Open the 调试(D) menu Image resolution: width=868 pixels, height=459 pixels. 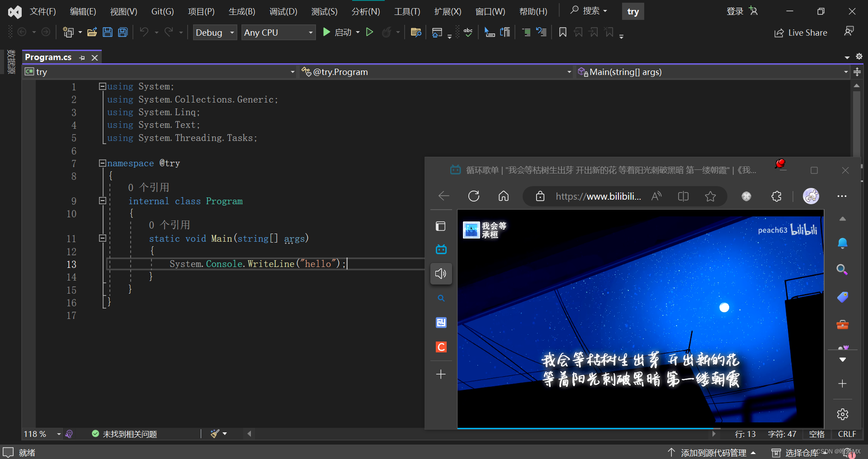coord(283,11)
